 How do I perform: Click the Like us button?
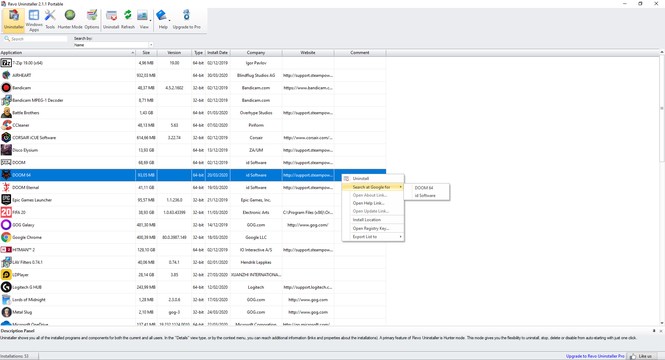coord(643,356)
